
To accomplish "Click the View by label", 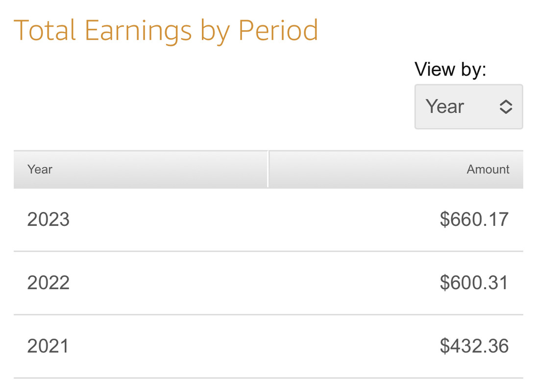I will tap(450, 70).
